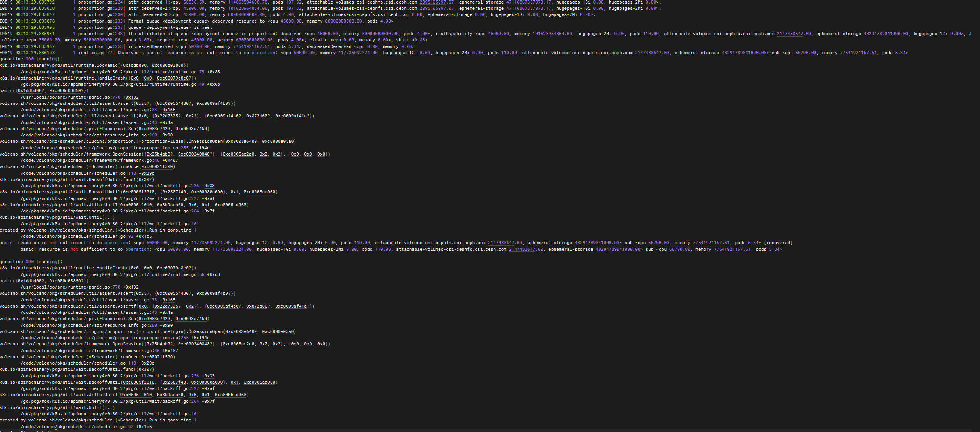Click the logPanic function name
Screen dimensions: 980x432
click(x=107, y=66)
